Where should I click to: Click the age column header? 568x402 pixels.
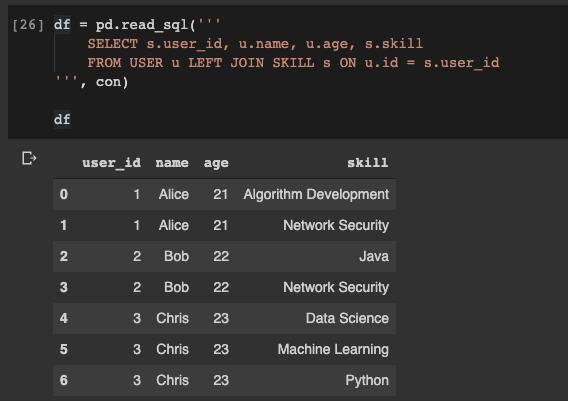(216, 163)
